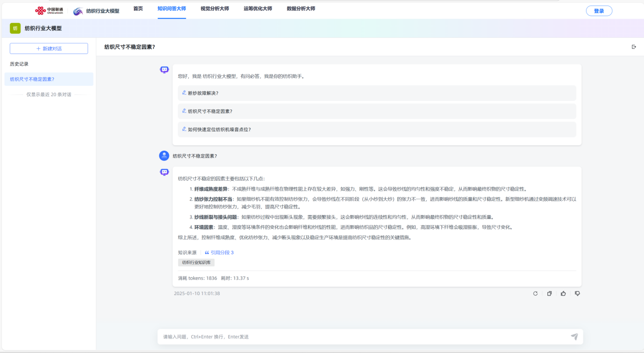
Task: Click the bot avatar beside the greeting
Action: [x=164, y=70]
